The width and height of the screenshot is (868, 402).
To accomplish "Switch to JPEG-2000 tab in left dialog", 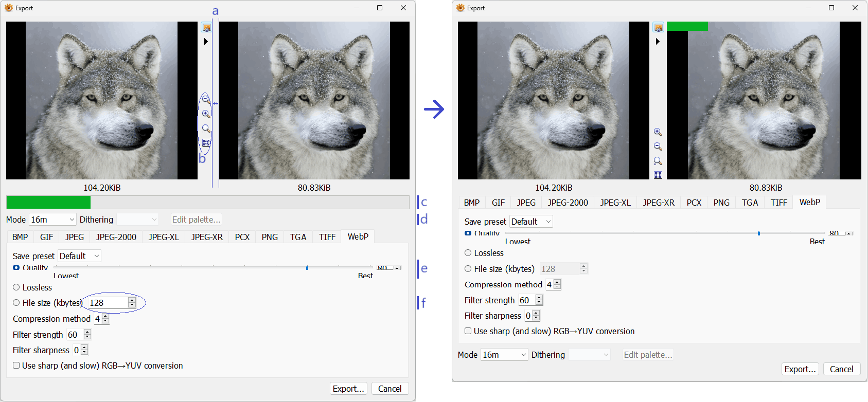I will pyautogui.click(x=116, y=237).
